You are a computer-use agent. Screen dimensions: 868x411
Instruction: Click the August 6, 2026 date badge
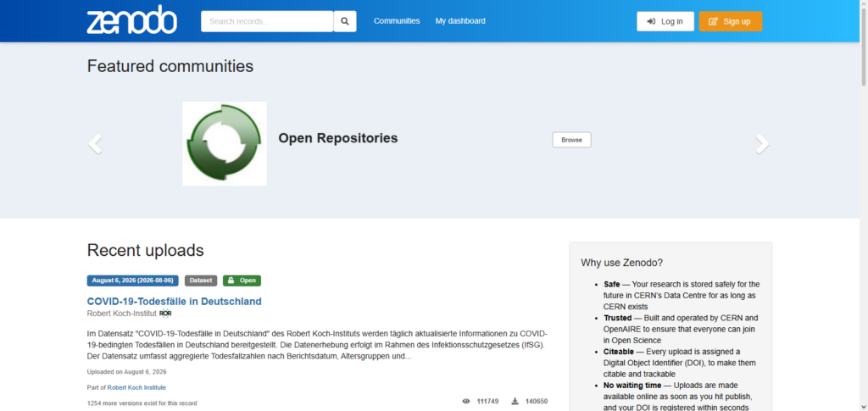tap(133, 280)
